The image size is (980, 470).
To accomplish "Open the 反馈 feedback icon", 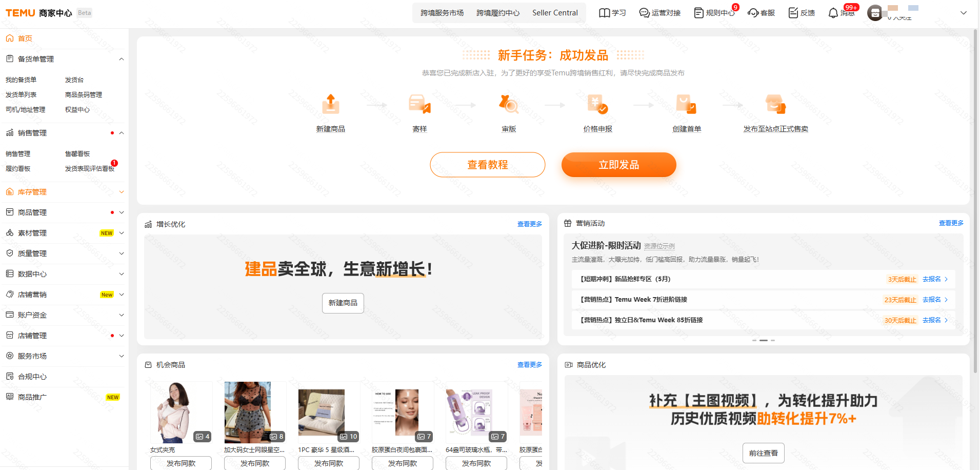I will click(x=793, y=13).
